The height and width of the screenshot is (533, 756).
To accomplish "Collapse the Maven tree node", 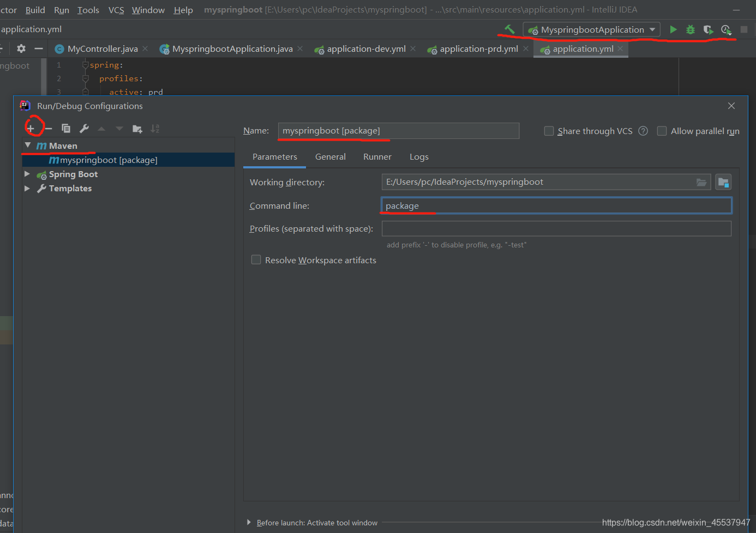I will tap(28, 146).
